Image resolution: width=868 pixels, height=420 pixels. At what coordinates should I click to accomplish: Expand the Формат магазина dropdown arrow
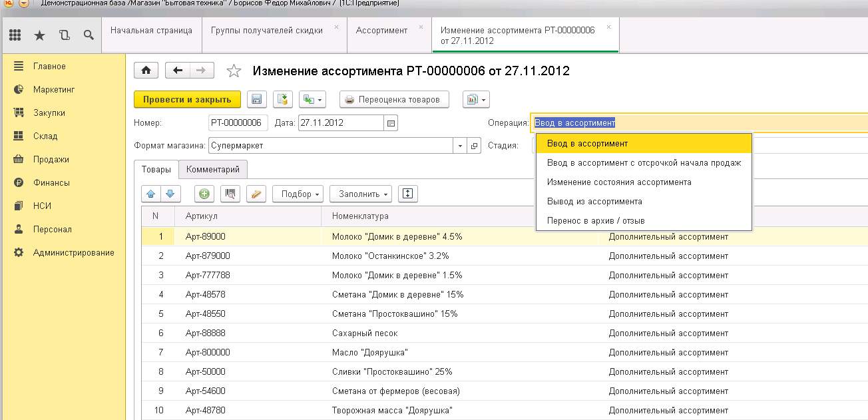tap(461, 146)
